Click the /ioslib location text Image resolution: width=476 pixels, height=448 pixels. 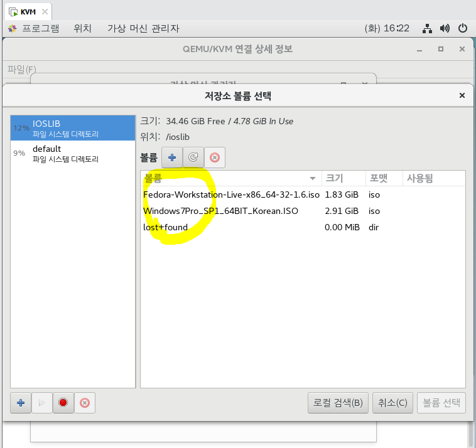(x=178, y=137)
